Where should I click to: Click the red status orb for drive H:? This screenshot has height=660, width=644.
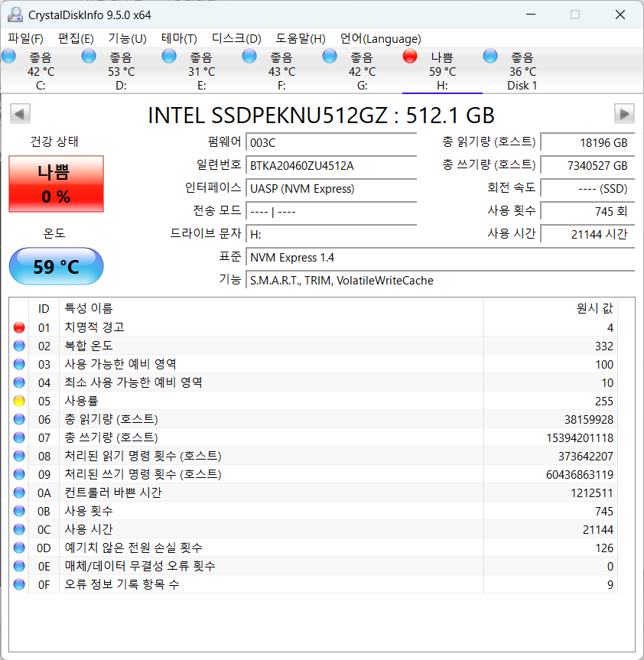410,56
